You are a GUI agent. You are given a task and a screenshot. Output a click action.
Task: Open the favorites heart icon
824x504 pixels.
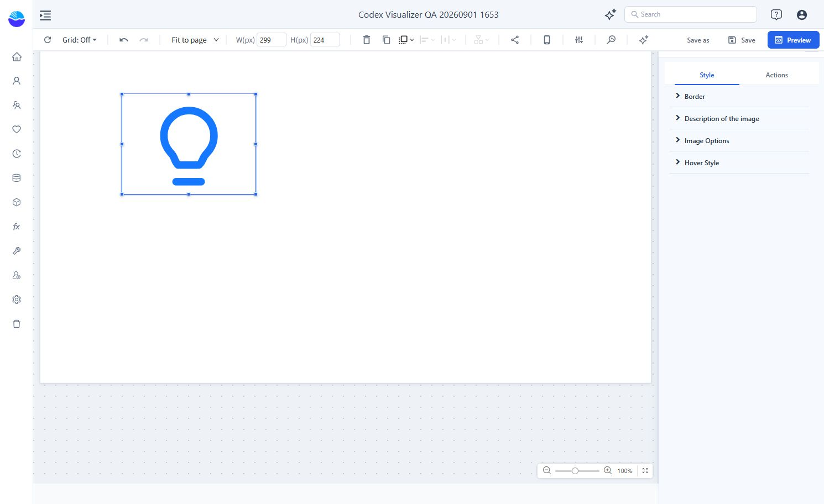coord(17,129)
